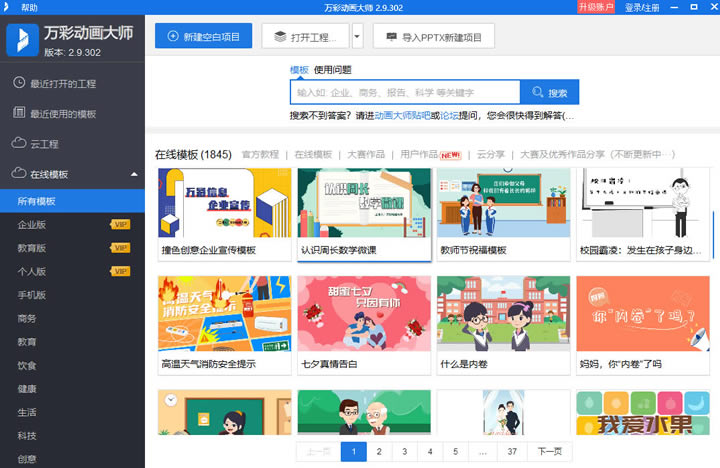Switch to the 模板 search tab

(x=299, y=70)
